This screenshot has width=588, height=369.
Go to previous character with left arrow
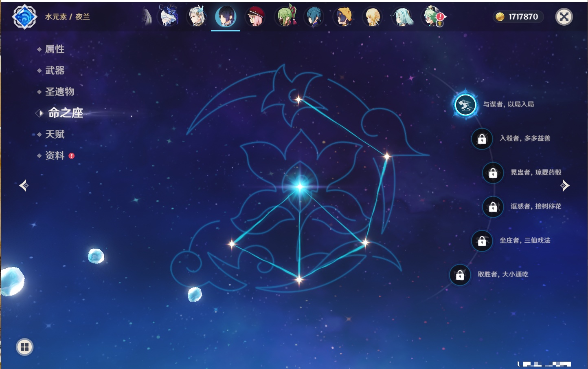tap(24, 186)
